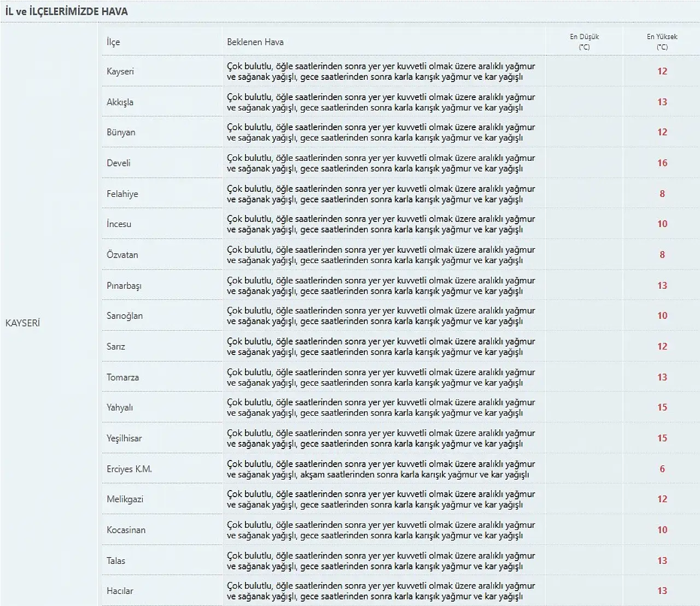Image resolution: width=700 pixels, height=606 pixels.
Task: Click Özvatan's high temperature value 8
Action: point(662,254)
